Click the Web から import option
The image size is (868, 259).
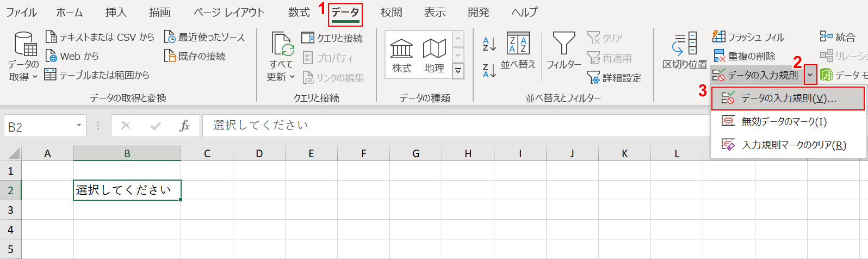(x=72, y=56)
